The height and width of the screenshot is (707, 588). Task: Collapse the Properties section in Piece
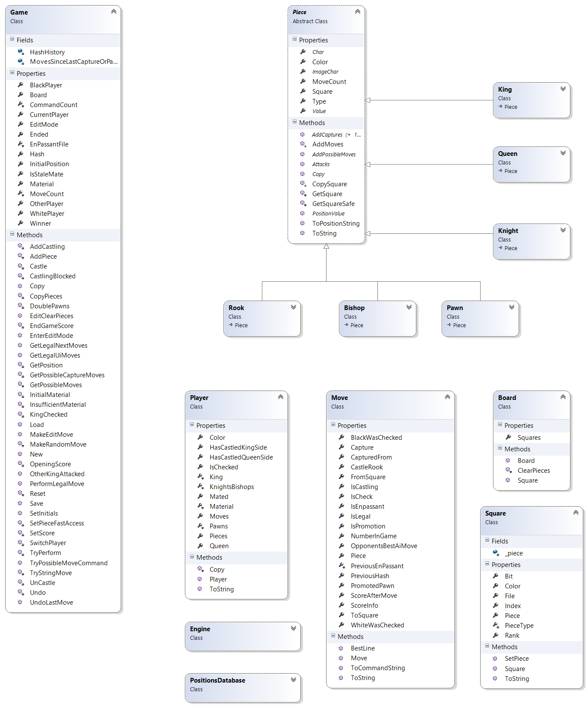(x=294, y=39)
